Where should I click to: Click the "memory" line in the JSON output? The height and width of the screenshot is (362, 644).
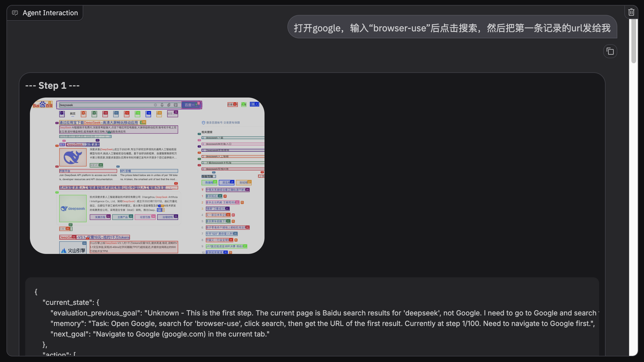(x=323, y=323)
